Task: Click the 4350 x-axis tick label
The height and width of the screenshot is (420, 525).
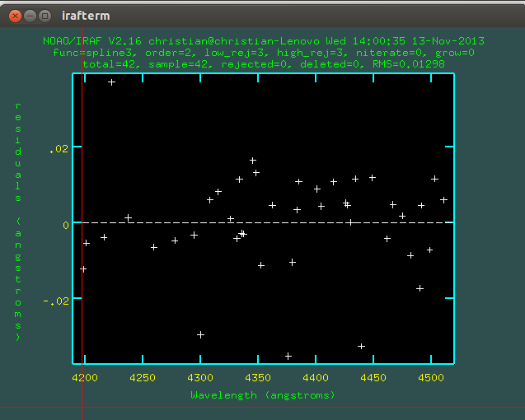Action: click(259, 377)
